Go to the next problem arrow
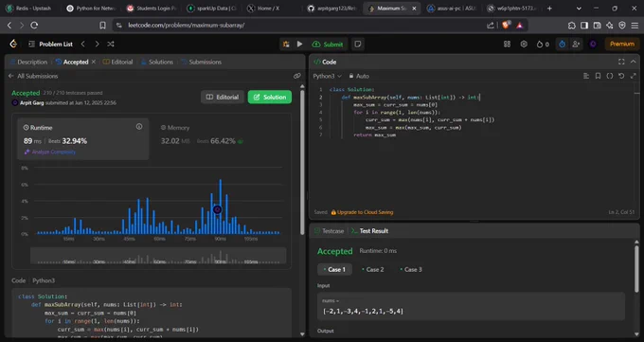644x342 pixels. coord(97,44)
